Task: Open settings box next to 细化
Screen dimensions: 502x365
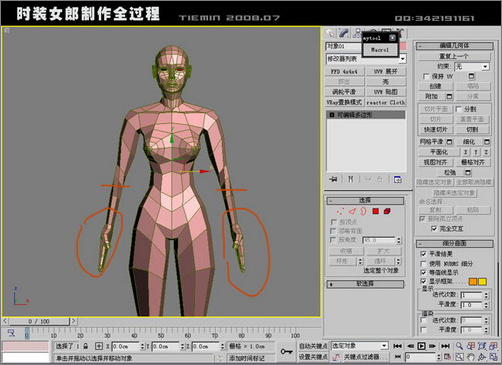Action: tap(487, 142)
